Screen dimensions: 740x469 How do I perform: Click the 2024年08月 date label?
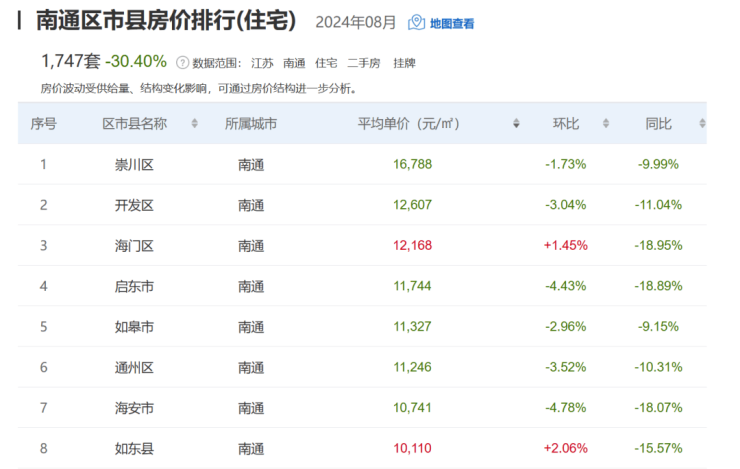pyautogui.click(x=355, y=22)
